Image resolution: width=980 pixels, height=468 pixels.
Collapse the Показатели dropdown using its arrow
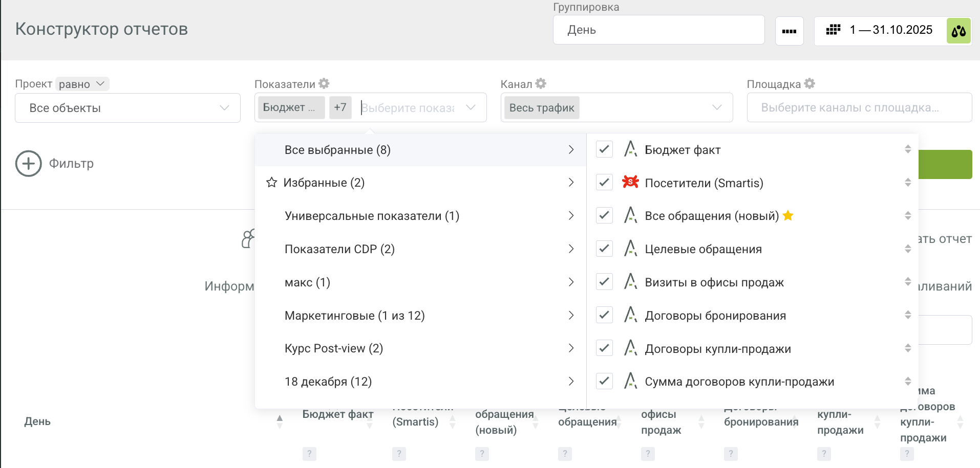[x=471, y=107]
